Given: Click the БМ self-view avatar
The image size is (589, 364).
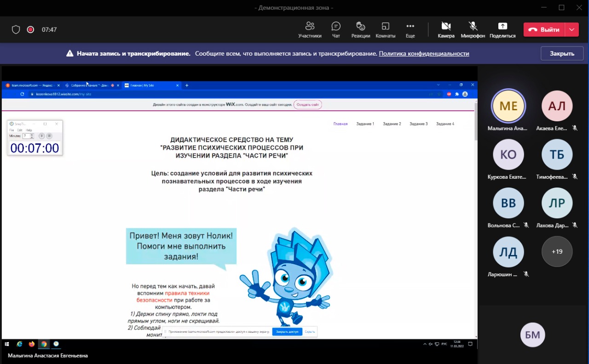Looking at the screenshot, I should point(532,335).
